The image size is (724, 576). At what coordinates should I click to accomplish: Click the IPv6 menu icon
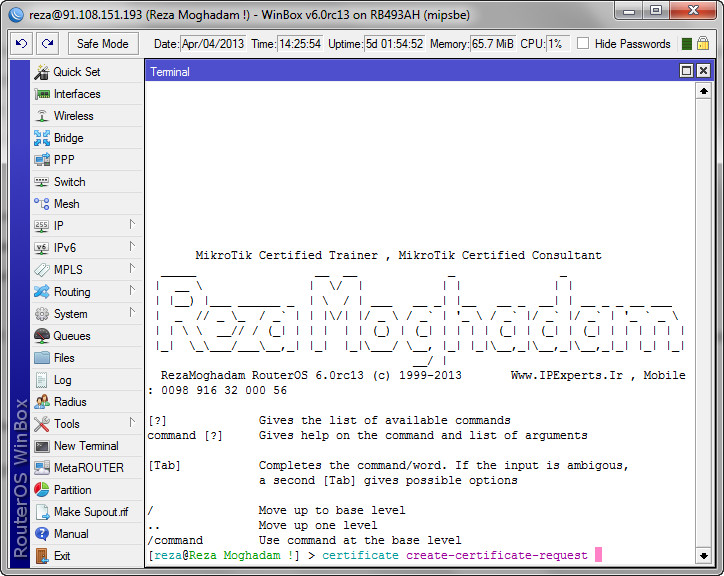coord(42,248)
